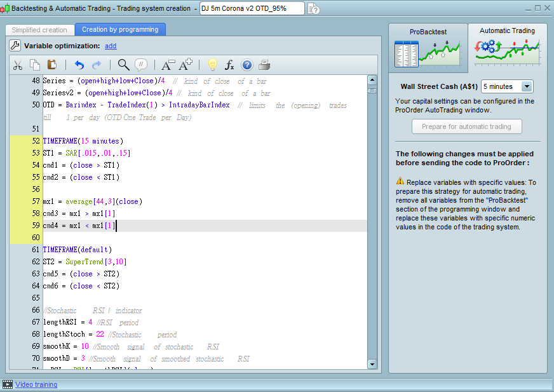Click the candlestick application icon in title bar
554x392 pixels.
pyautogui.click(x=5, y=8)
